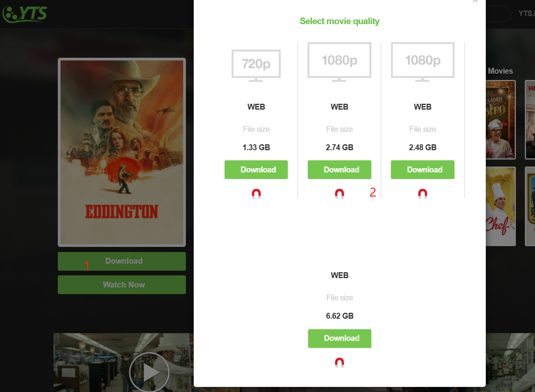Viewport: 535px width, 392px height.
Task: Open the magnet link for 2.74 GB file
Action: click(339, 193)
